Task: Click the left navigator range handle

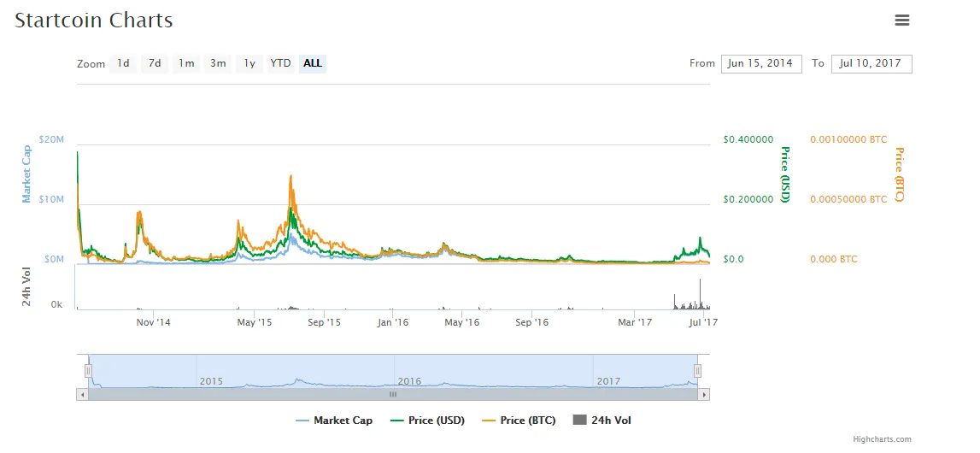Action: (x=88, y=371)
